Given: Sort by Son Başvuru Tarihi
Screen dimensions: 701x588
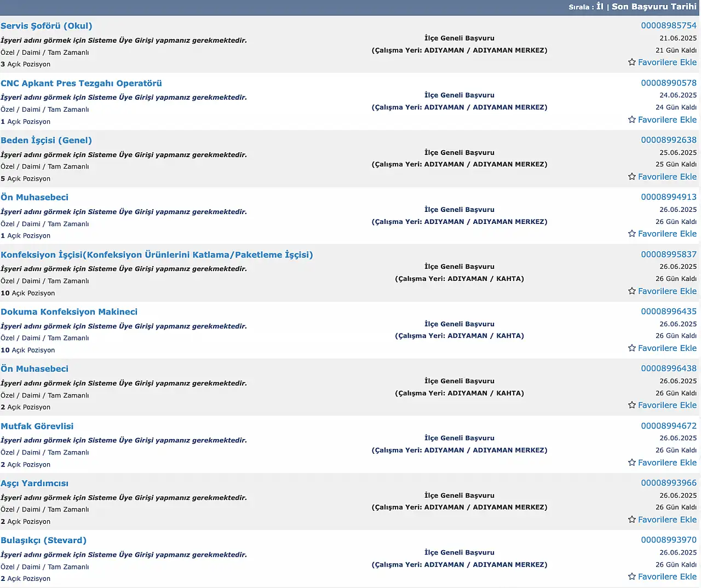Looking at the screenshot, I should click(x=654, y=7).
